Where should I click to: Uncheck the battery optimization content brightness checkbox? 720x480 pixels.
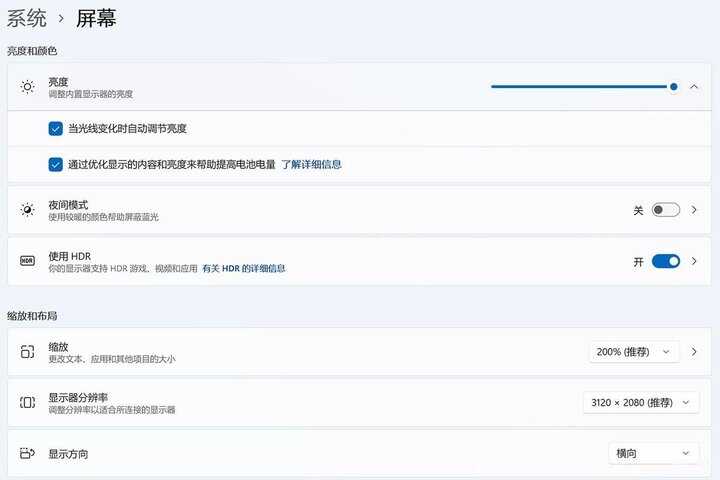coord(56,164)
